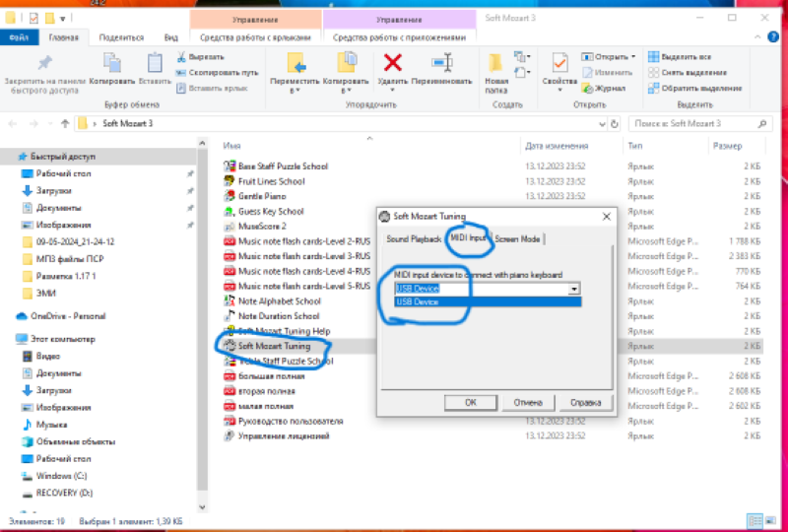
Task: Click the Search Soft Mozart 3 field
Action: tap(700, 123)
